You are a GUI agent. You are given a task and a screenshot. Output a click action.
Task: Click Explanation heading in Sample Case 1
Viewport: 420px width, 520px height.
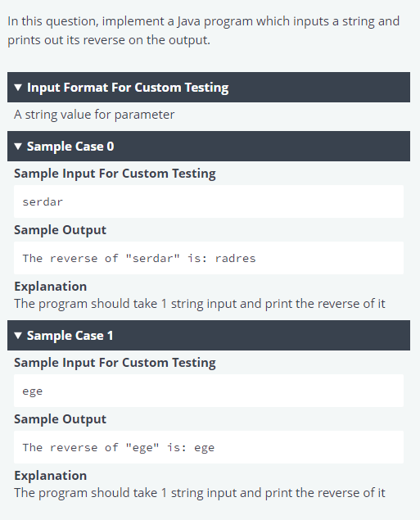point(51,475)
